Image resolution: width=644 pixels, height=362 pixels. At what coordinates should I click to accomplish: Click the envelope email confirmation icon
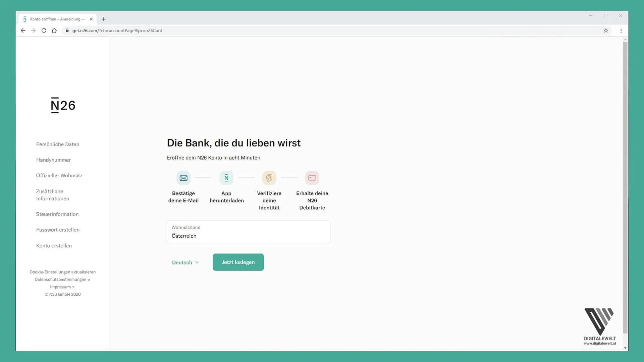[x=183, y=178]
